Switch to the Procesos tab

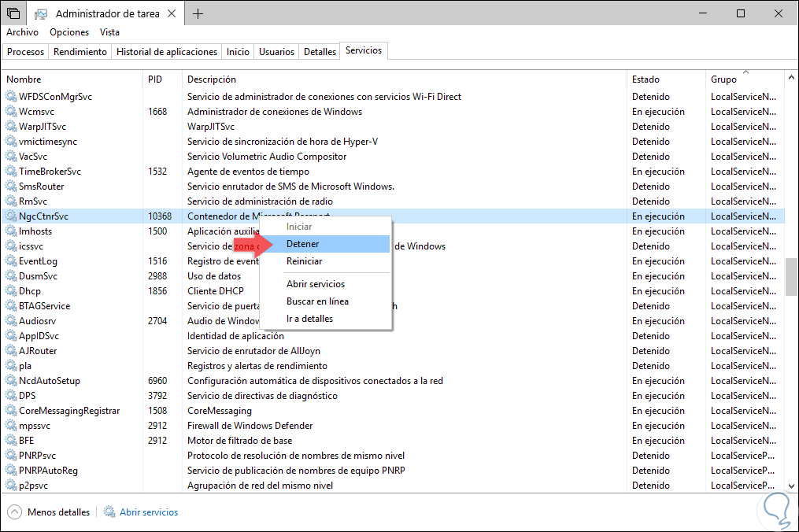click(x=25, y=51)
